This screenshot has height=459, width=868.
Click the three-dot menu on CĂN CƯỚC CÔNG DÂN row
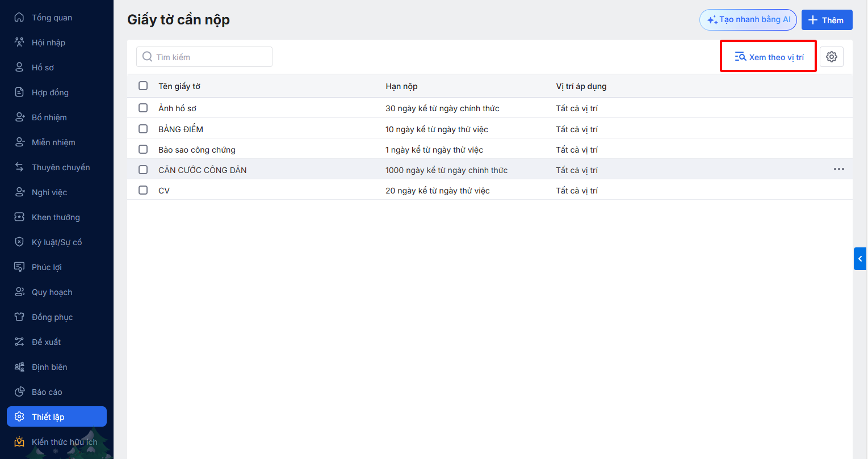(x=839, y=169)
